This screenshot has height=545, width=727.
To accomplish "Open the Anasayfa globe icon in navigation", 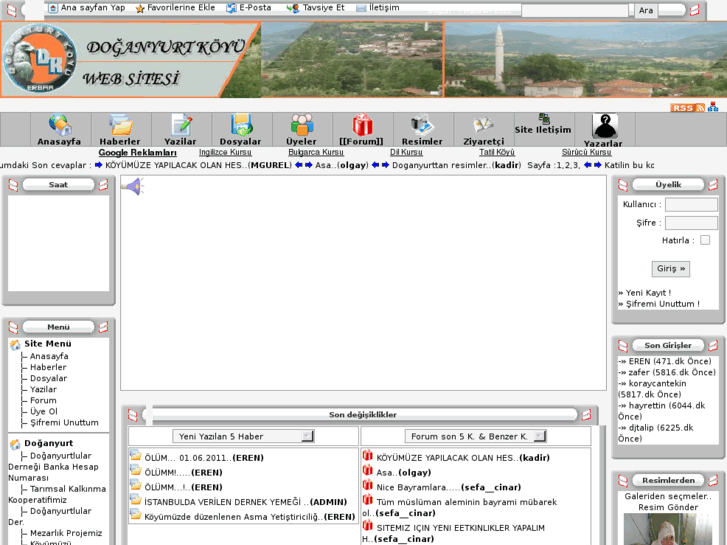I will pos(60,124).
